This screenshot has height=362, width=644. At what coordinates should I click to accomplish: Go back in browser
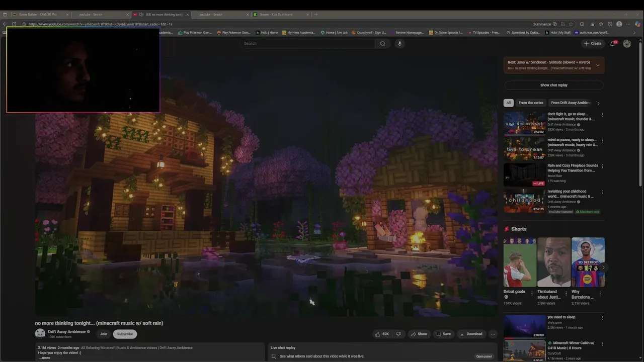coord(5,24)
